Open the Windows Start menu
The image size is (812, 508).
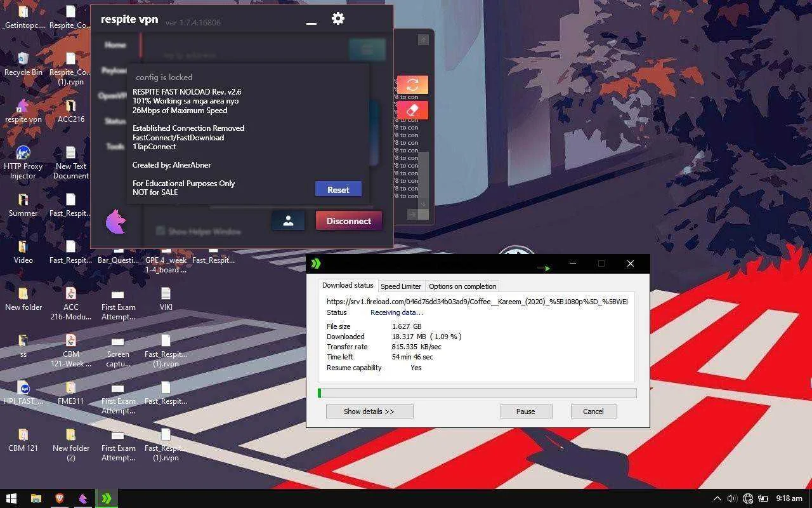11,498
